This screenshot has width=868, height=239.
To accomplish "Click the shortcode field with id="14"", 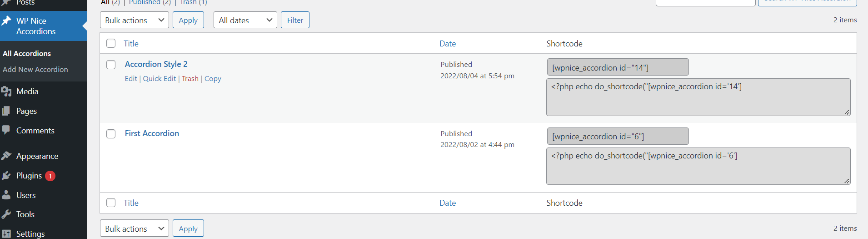I will [x=618, y=67].
